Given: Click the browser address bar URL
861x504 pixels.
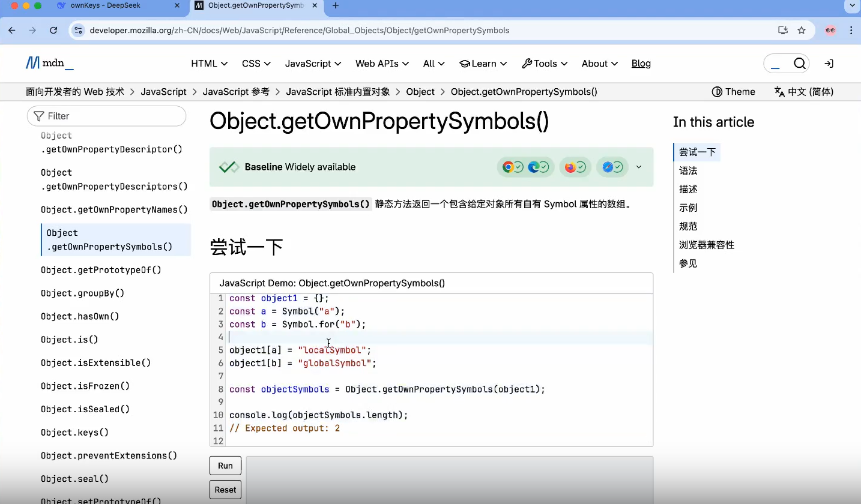Looking at the screenshot, I should pos(299,30).
